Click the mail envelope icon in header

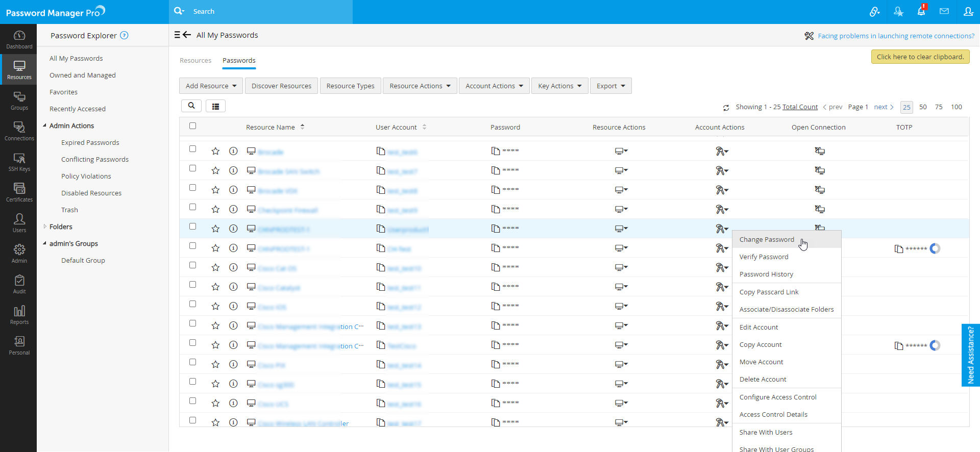tap(944, 11)
